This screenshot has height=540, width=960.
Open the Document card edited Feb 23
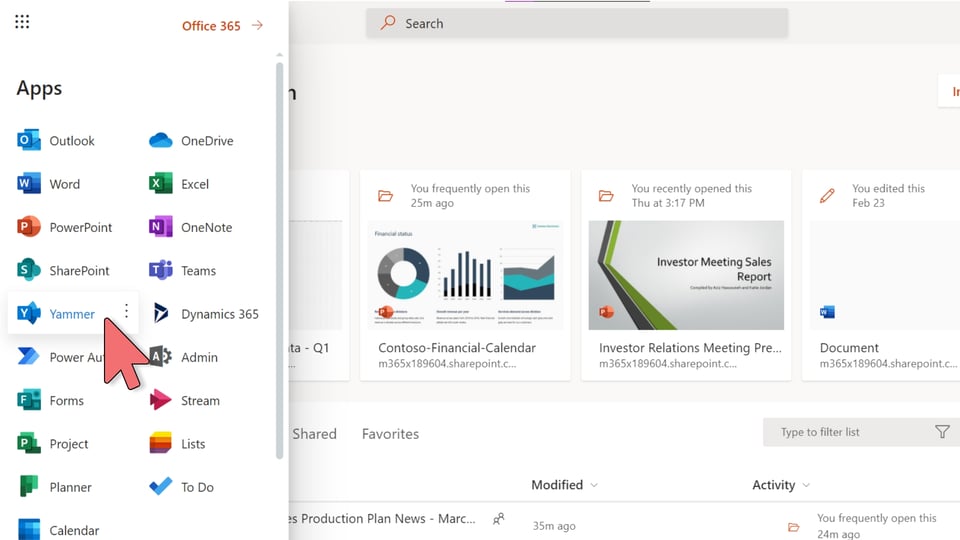(x=881, y=276)
